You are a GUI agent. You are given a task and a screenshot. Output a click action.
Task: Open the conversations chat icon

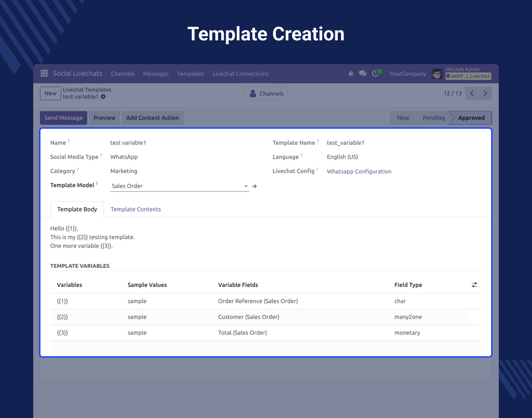363,74
